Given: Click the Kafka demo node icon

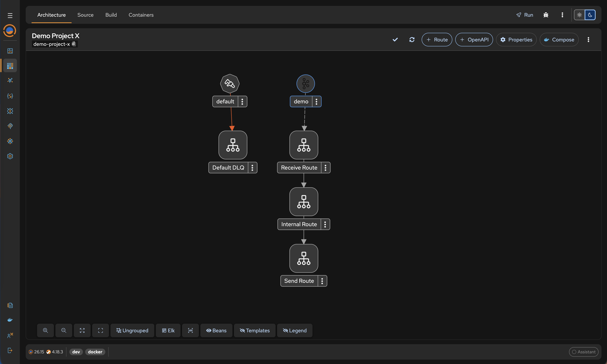Looking at the screenshot, I should [306, 84].
